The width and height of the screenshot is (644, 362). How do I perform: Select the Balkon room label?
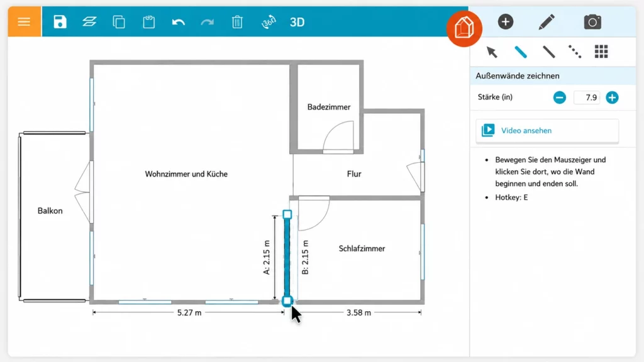tap(50, 211)
